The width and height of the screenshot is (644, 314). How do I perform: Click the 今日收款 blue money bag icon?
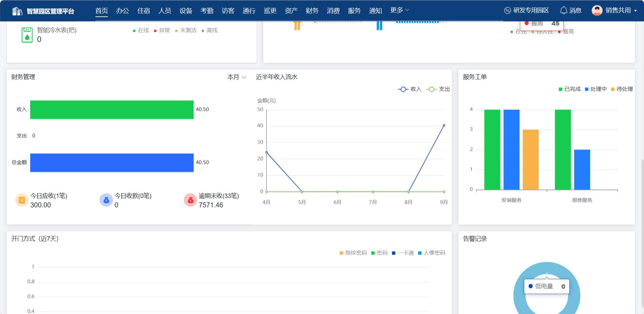(106, 200)
